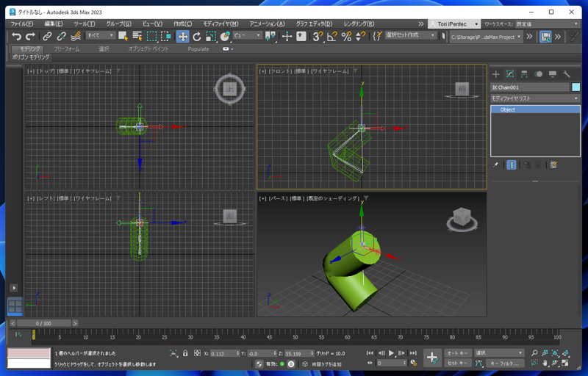
Task: Open the 編集(E) menu
Action: [54, 24]
